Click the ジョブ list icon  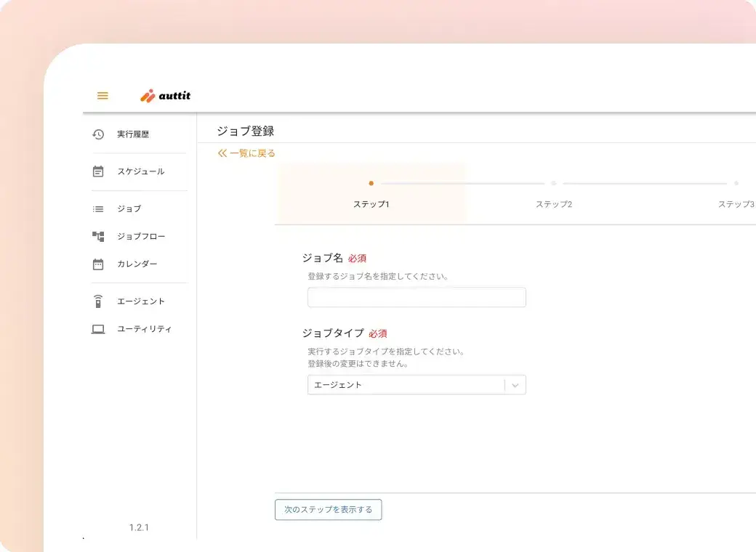tap(98, 209)
